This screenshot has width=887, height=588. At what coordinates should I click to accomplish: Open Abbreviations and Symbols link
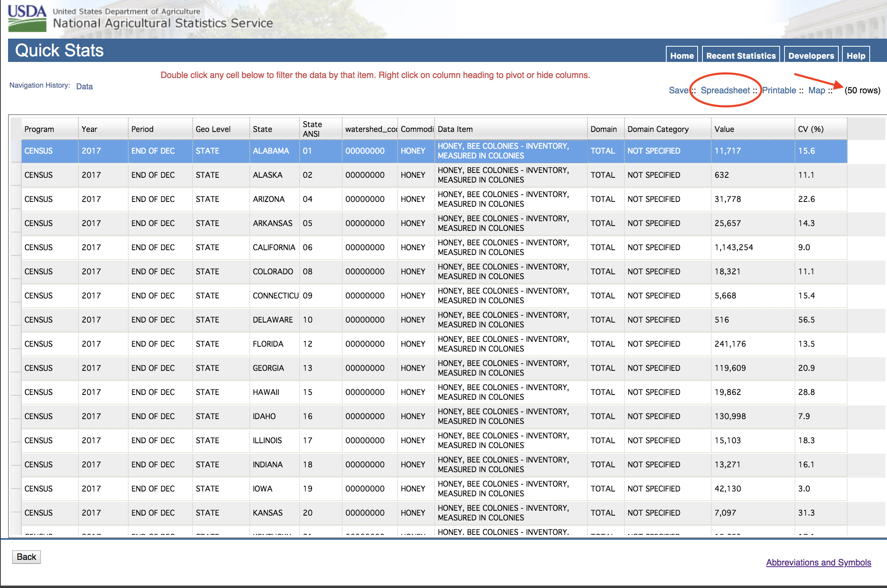tap(818, 562)
